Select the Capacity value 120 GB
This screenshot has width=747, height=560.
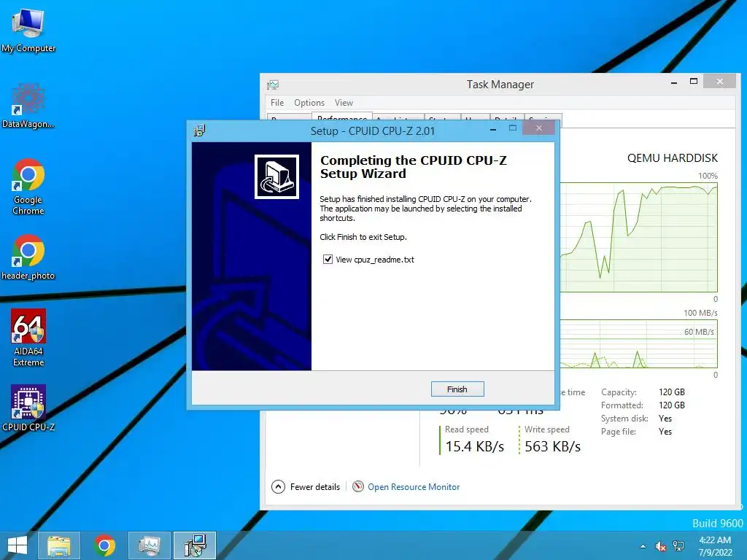[x=672, y=392]
